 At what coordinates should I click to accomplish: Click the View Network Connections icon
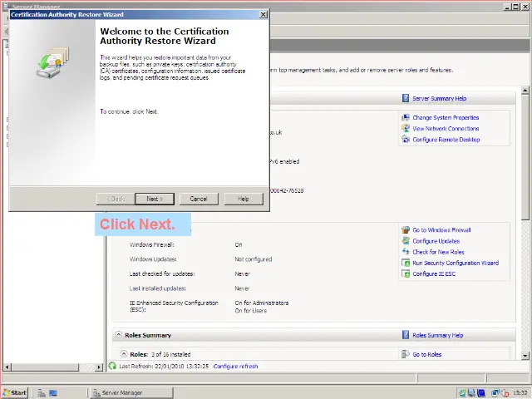coord(406,128)
